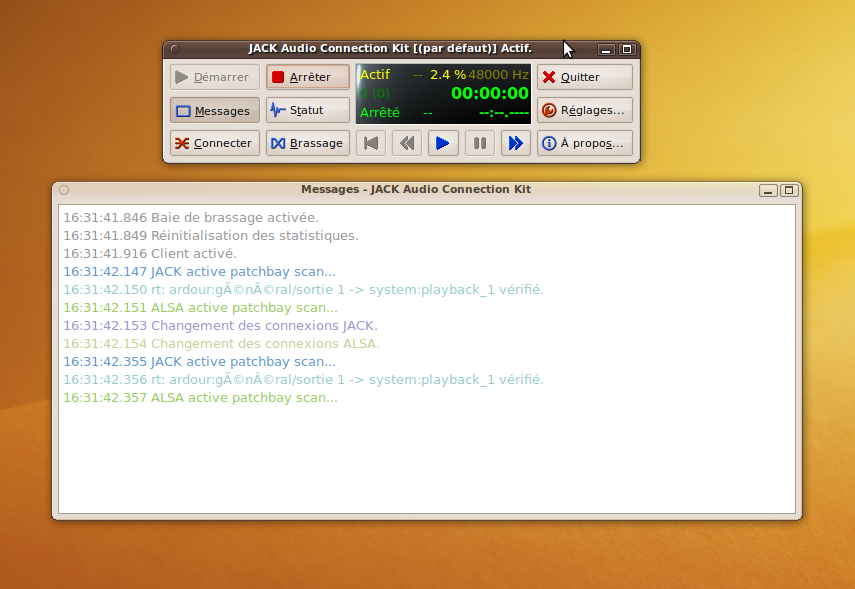Maximize the JACK Audio Connection Kit main window
Viewport: 855px width, 589px height.
tap(627, 49)
